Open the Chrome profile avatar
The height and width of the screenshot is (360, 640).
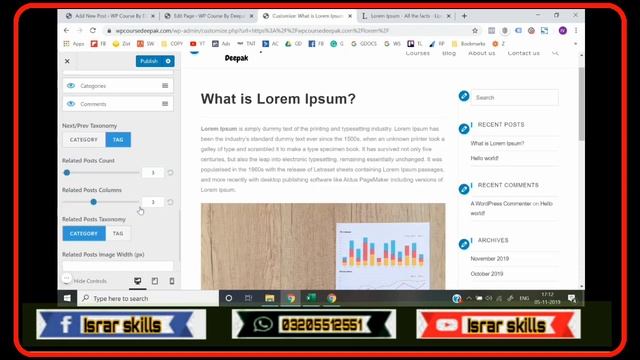[x=562, y=31]
